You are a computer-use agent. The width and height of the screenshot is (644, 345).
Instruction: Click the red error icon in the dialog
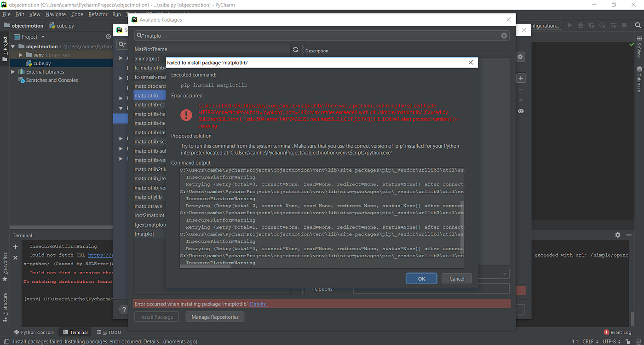(186, 115)
